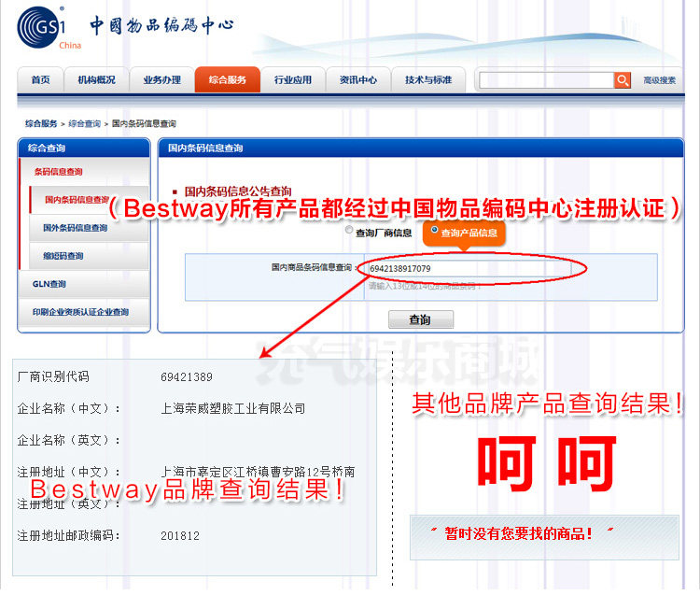The width and height of the screenshot is (700, 595).
Task: Click the 查询 button
Action: click(x=421, y=319)
